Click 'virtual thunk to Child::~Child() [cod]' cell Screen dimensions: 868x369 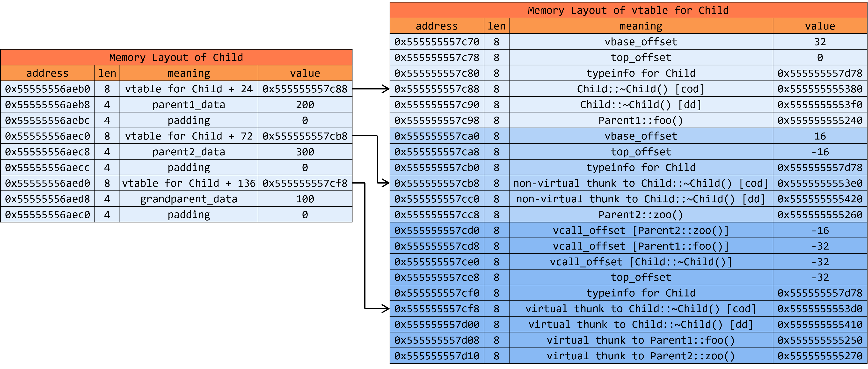pos(641,309)
